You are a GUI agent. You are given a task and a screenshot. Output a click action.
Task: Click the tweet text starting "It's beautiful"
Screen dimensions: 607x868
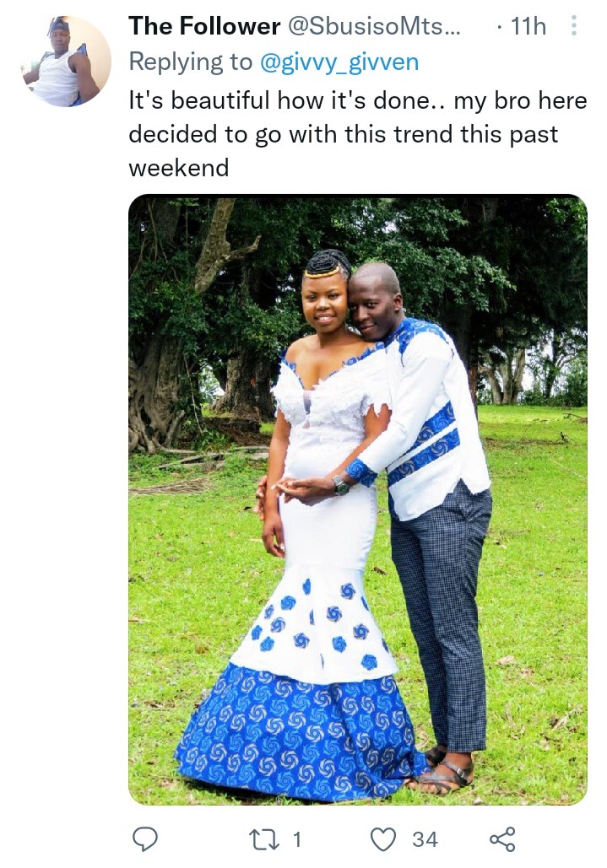(358, 134)
